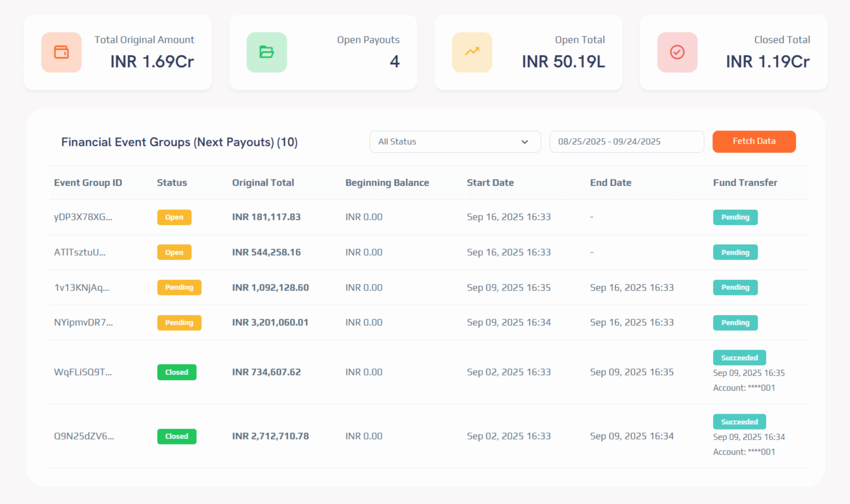Click the wallet icon for Total Original Amount
The height and width of the screenshot is (504, 850).
61,52
